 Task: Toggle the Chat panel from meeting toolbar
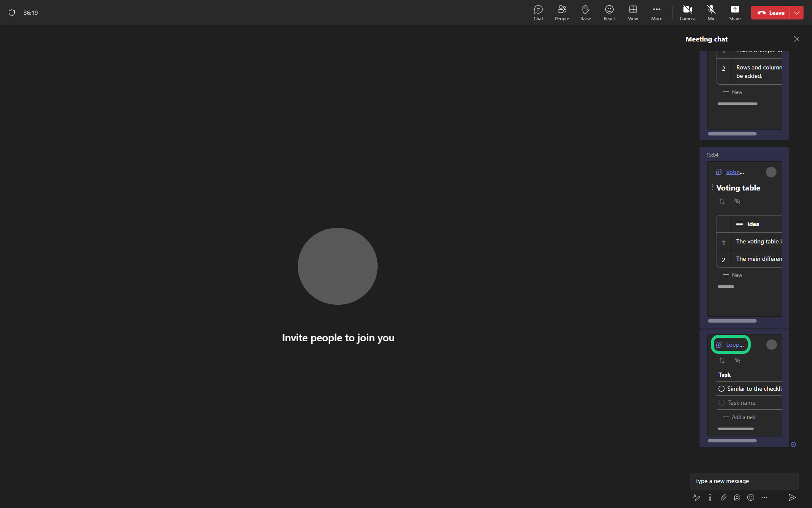538,13
